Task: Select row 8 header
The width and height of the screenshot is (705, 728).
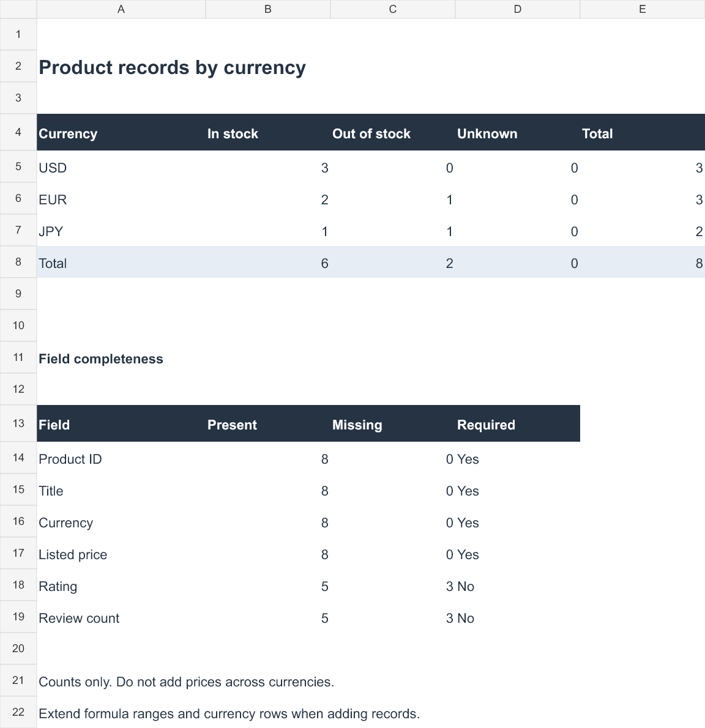Action: [x=18, y=262]
